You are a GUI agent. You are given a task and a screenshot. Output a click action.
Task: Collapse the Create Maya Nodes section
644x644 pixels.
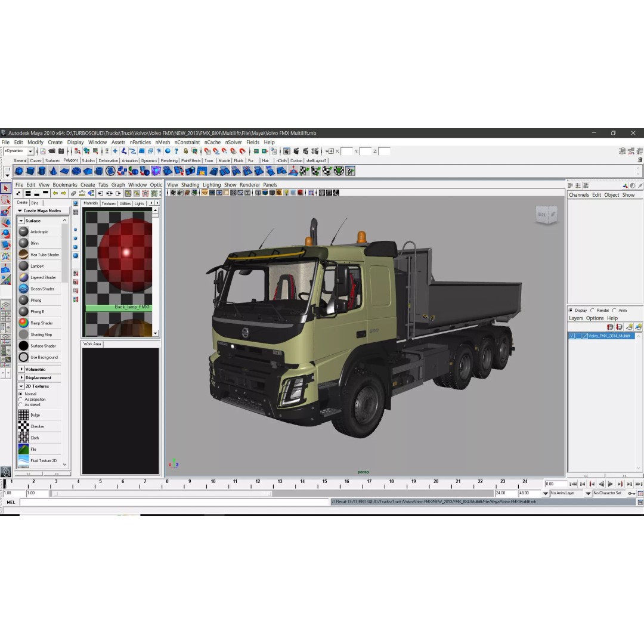pos(20,210)
